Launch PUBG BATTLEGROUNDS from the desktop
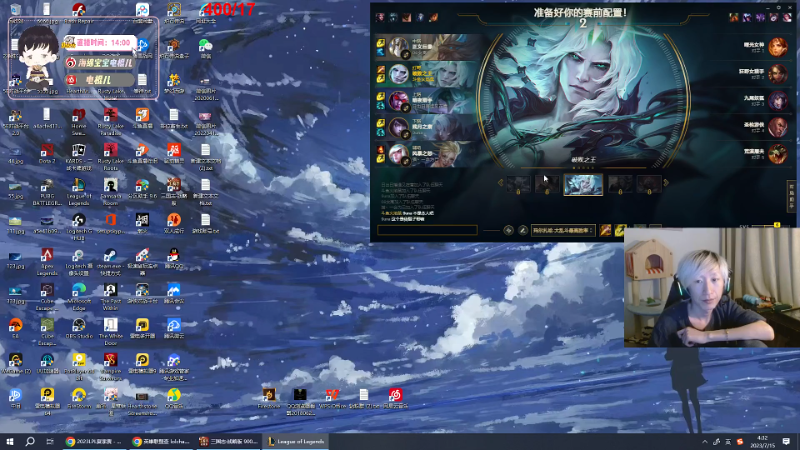800x450 pixels. tap(47, 191)
